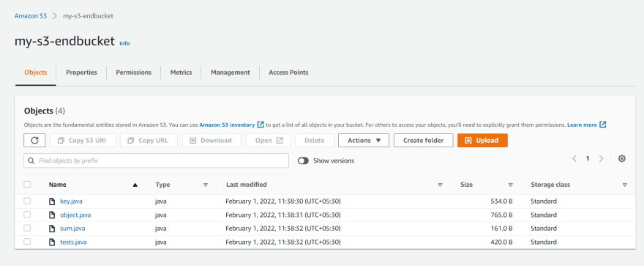Switch to the Permissions tab
Image resolution: width=644 pixels, height=266 pixels.
[x=133, y=73]
